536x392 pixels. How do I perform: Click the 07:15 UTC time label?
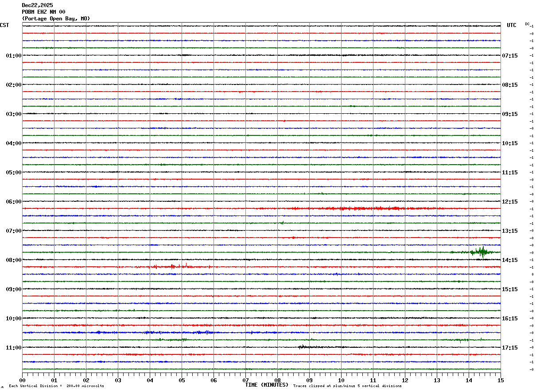click(510, 56)
